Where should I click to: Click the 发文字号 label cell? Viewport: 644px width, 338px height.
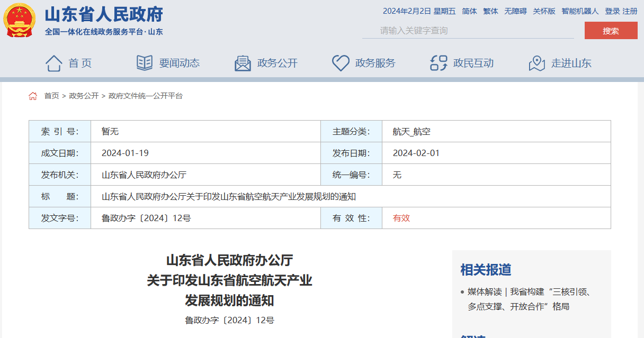point(60,218)
